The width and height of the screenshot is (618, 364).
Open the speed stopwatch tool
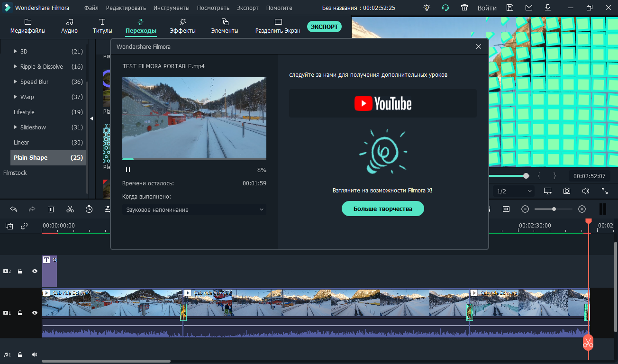coord(89,209)
